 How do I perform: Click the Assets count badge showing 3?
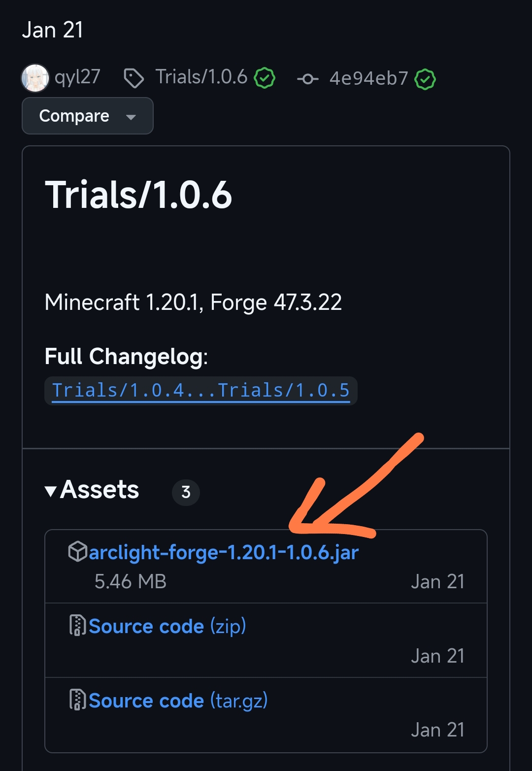[186, 492]
